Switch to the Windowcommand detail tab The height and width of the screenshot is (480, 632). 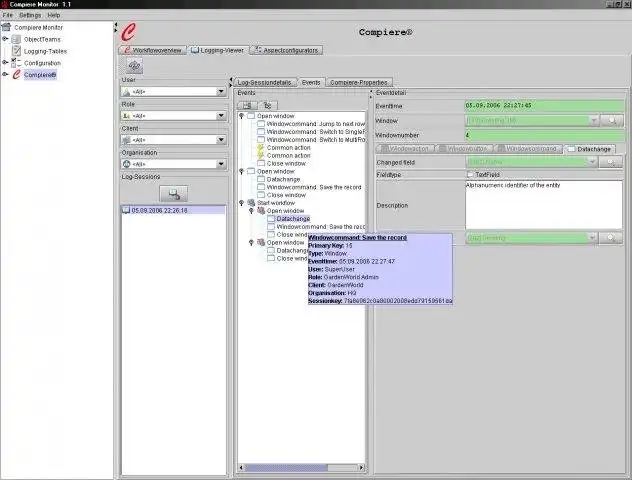pyautogui.click(x=528, y=149)
